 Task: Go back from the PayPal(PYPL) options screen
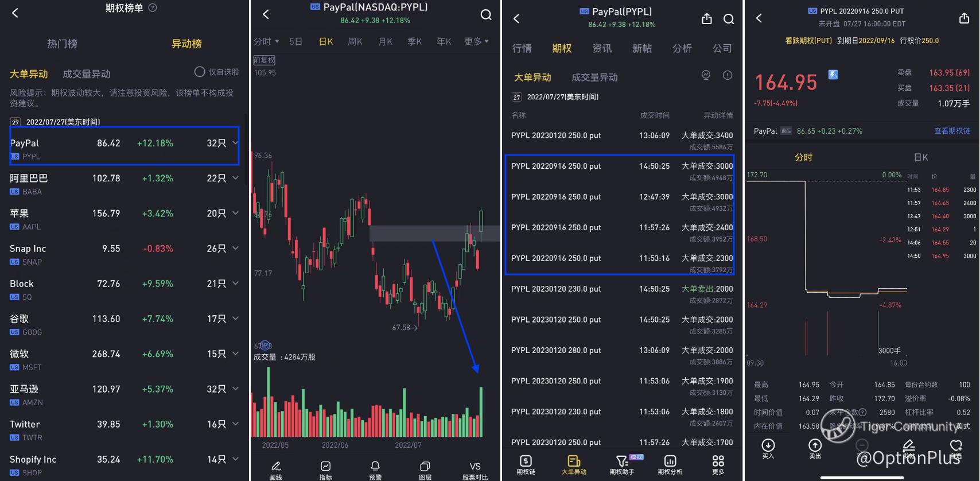click(x=516, y=18)
